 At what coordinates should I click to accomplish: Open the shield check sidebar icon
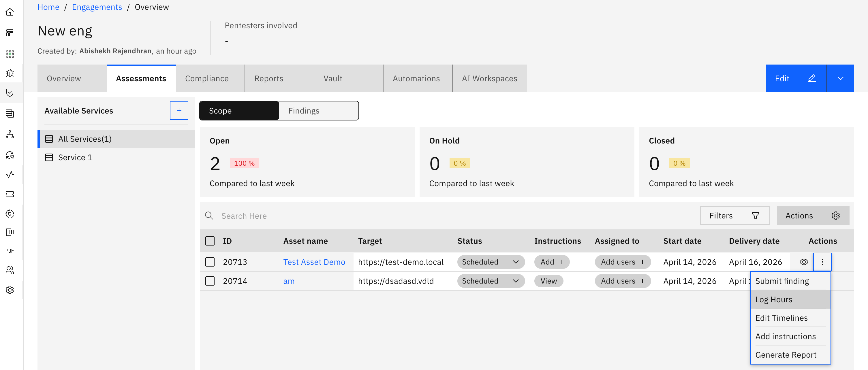coord(10,92)
